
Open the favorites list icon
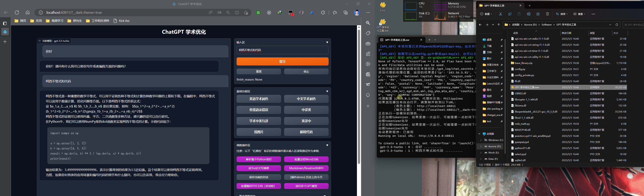coord(335,13)
